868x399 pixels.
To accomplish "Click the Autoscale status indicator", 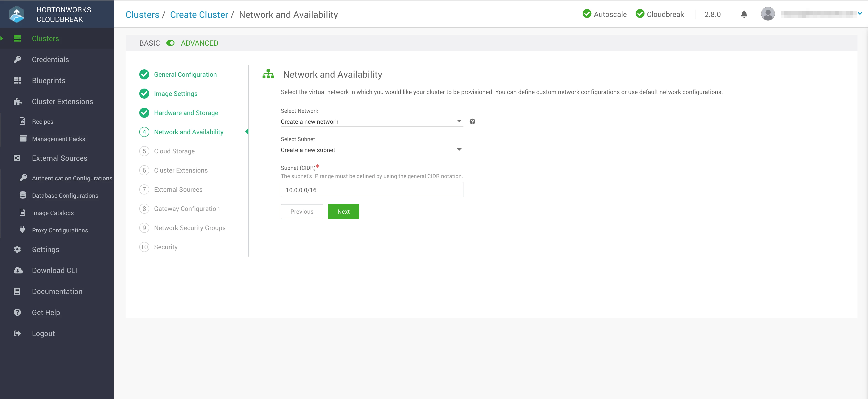I will 604,14.
